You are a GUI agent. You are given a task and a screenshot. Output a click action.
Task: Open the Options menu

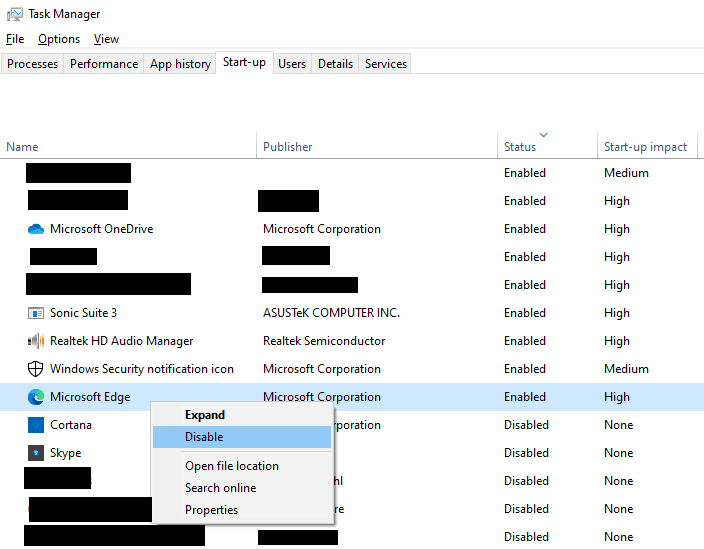pyautogui.click(x=59, y=39)
